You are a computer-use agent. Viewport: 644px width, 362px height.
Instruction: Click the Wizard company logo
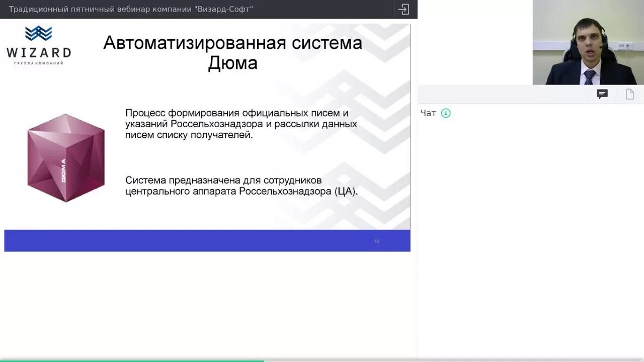39,45
